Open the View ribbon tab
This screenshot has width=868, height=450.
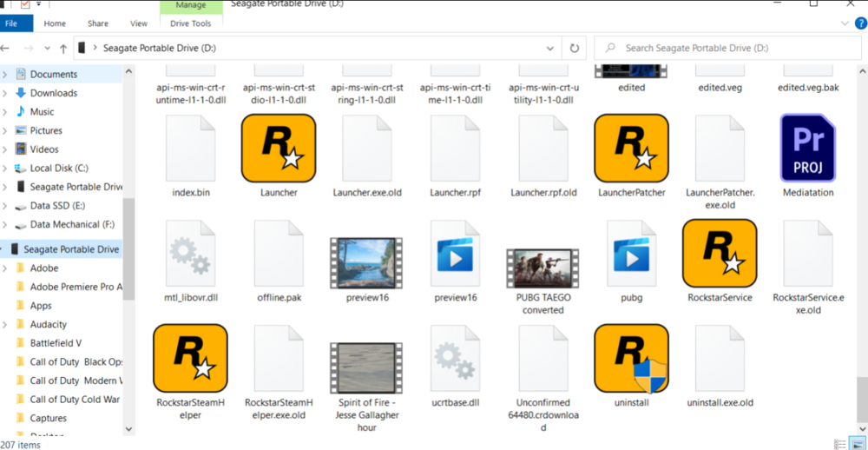pyautogui.click(x=139, y=23)
